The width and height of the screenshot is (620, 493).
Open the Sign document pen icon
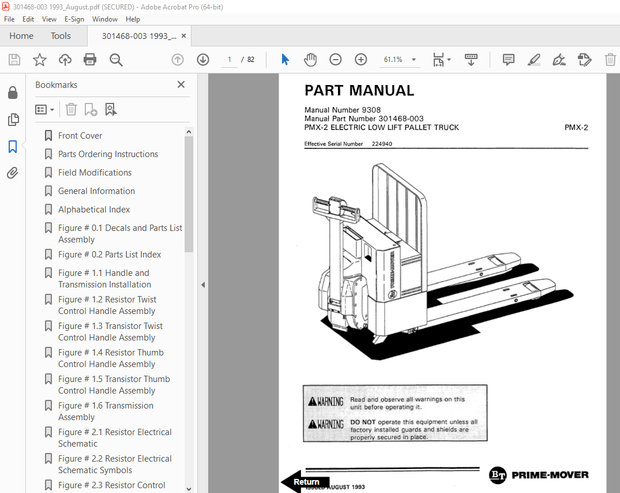tap(559, 60)
